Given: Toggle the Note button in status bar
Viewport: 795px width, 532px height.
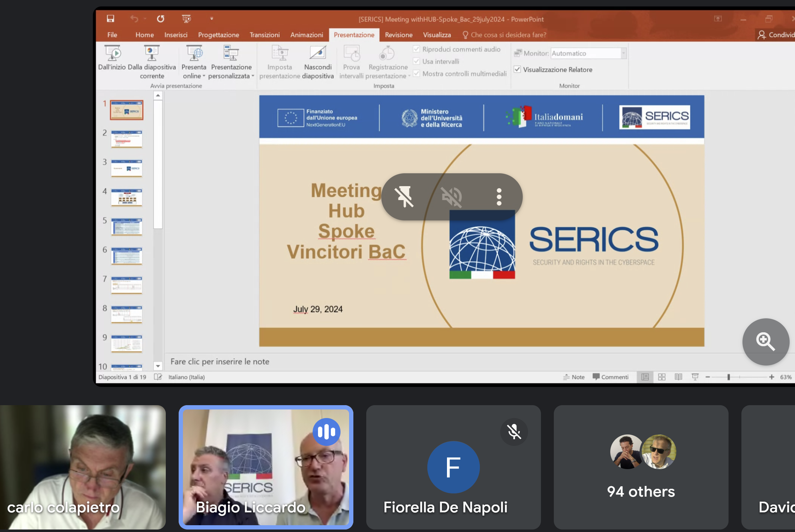Looking at the screenshot, I should tap(574, 377).
